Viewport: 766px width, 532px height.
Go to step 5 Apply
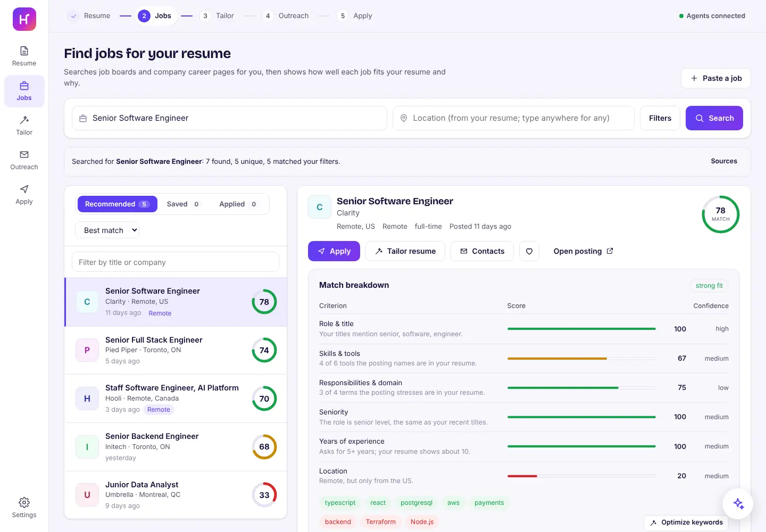click(x=355, y=16)
